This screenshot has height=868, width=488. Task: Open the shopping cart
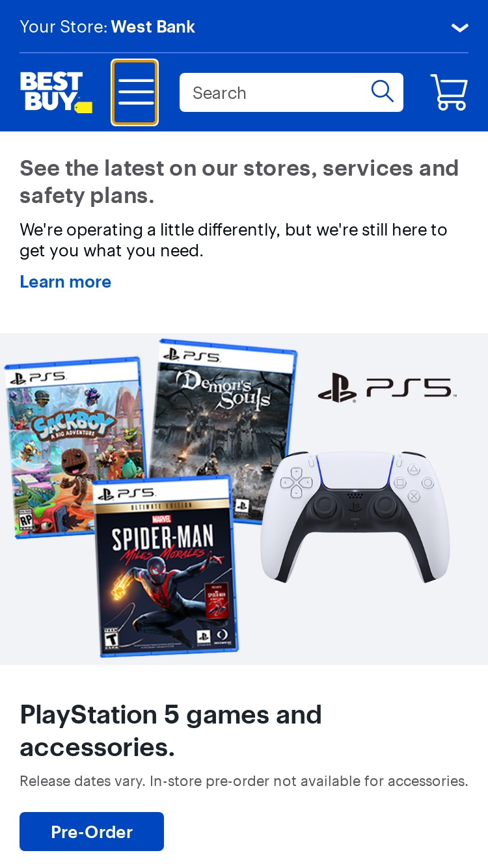449,92
